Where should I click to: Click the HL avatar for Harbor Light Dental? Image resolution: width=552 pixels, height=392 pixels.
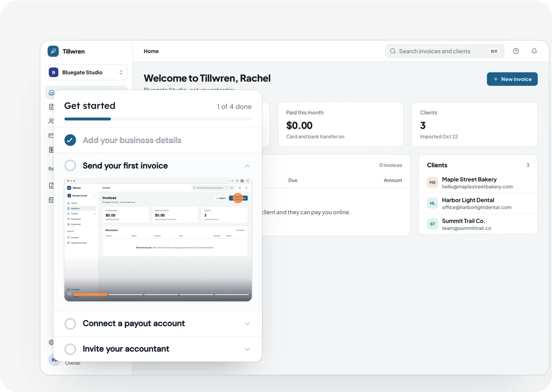click(432, 203)
